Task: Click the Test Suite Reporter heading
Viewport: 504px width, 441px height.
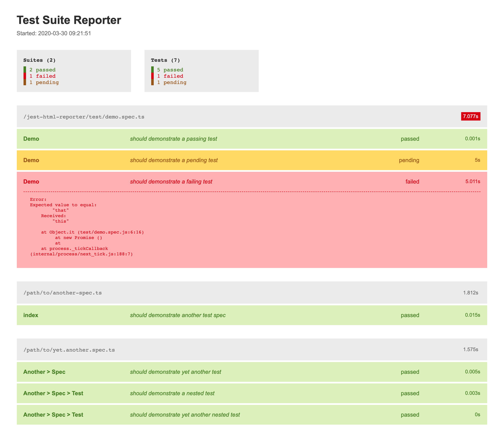Action: 69,20
